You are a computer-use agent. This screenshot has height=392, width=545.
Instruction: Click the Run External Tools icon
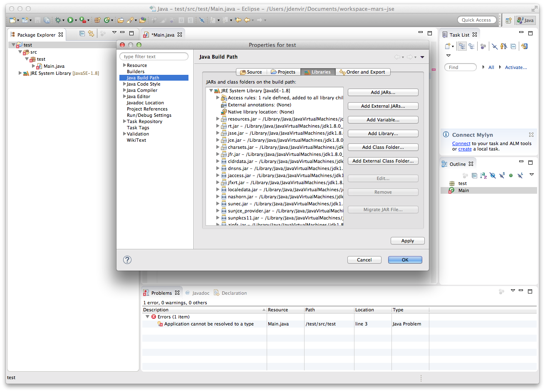pyautogui.click(x=83, y=20)
